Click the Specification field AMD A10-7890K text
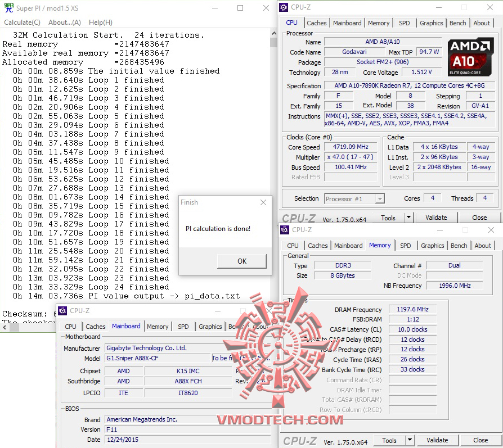Image resolution: width=503 pixels, height=448 pixels. [410, 85]
